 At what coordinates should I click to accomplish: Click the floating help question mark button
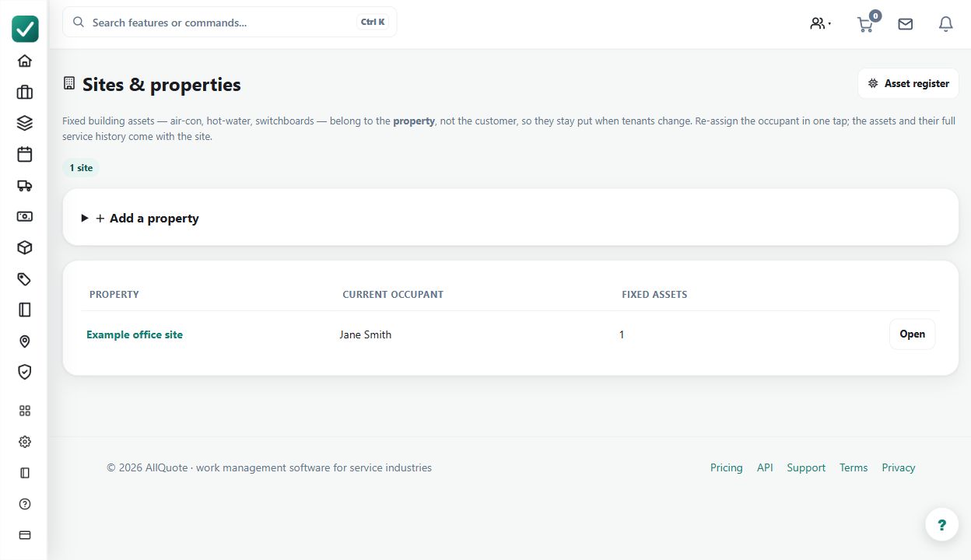point(941,524)
